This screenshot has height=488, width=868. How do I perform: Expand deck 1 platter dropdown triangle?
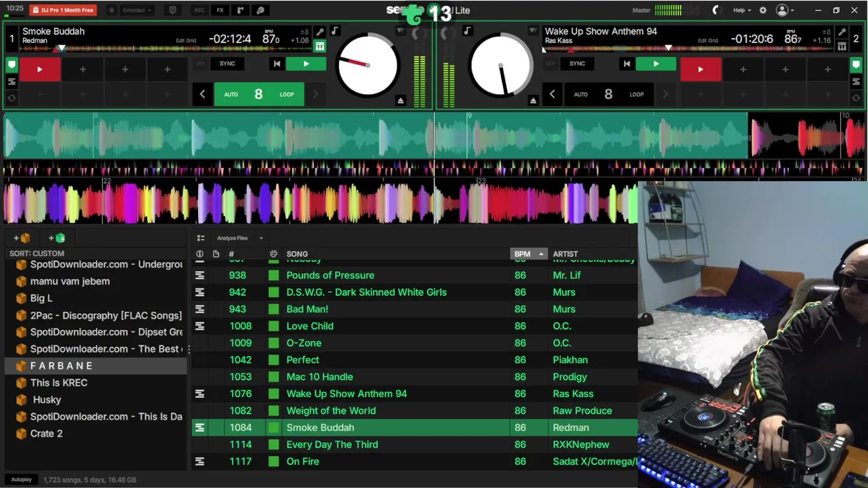(x=400, y=31)
